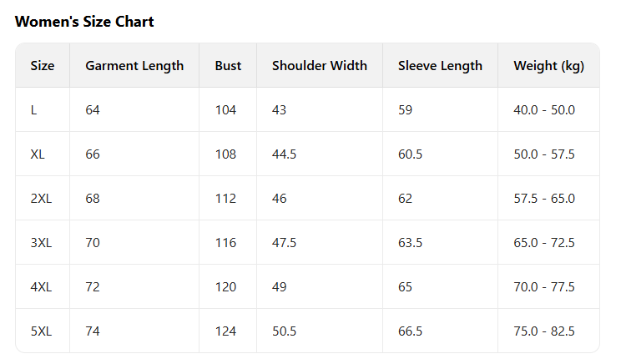Click the Garment Length column header

(134, 66)
